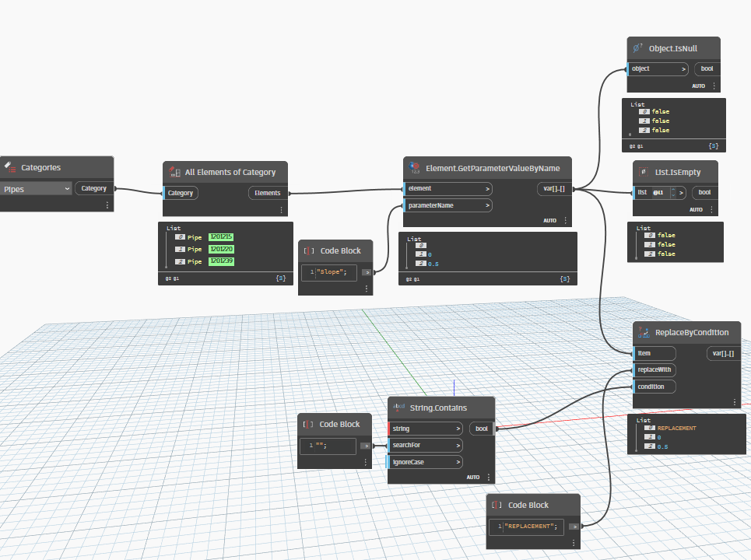Adjust the @L1 level stepper on List.IsEmpty
This screenshot has height=560, width=751.
673,192
